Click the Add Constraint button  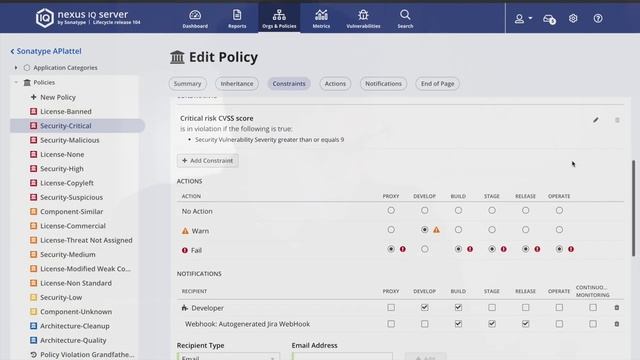click(x=208, y=160)
